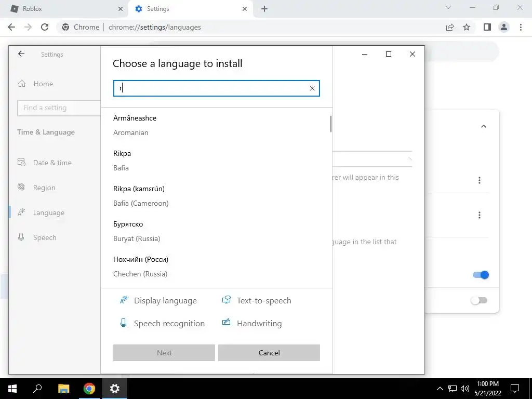
Task: Select Aromanian language entry
Action: pyautogui.click(x=217, y=126)
